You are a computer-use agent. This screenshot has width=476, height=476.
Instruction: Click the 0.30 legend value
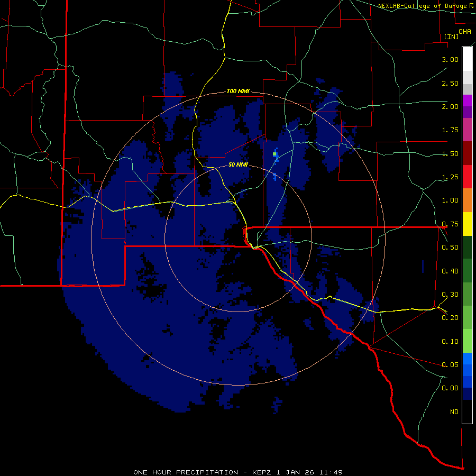click(x=450, y=294)
